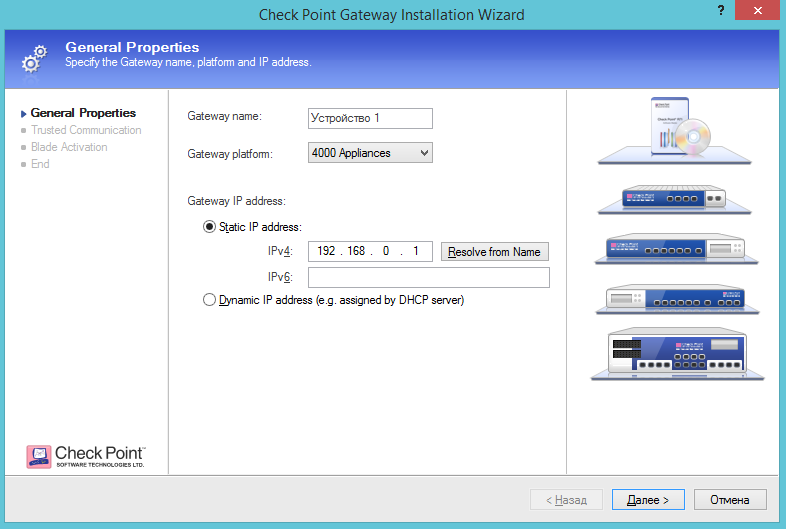Select Trusted Communication step

tap(86, 130)
